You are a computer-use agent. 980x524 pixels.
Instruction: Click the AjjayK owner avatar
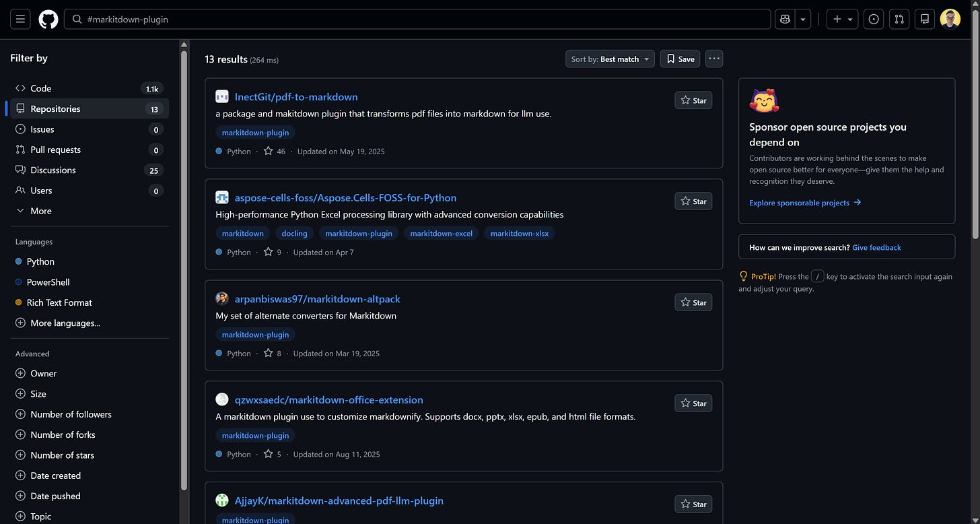pos(222,500)
